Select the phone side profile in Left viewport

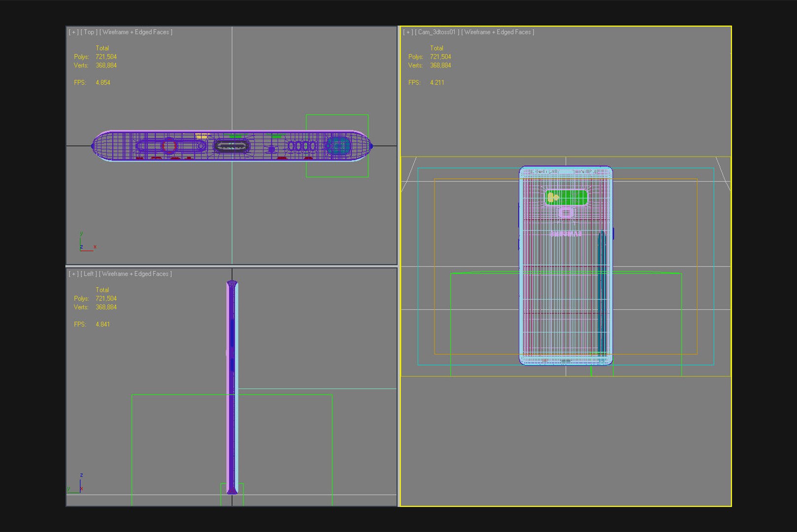click(x=232, y=387)
